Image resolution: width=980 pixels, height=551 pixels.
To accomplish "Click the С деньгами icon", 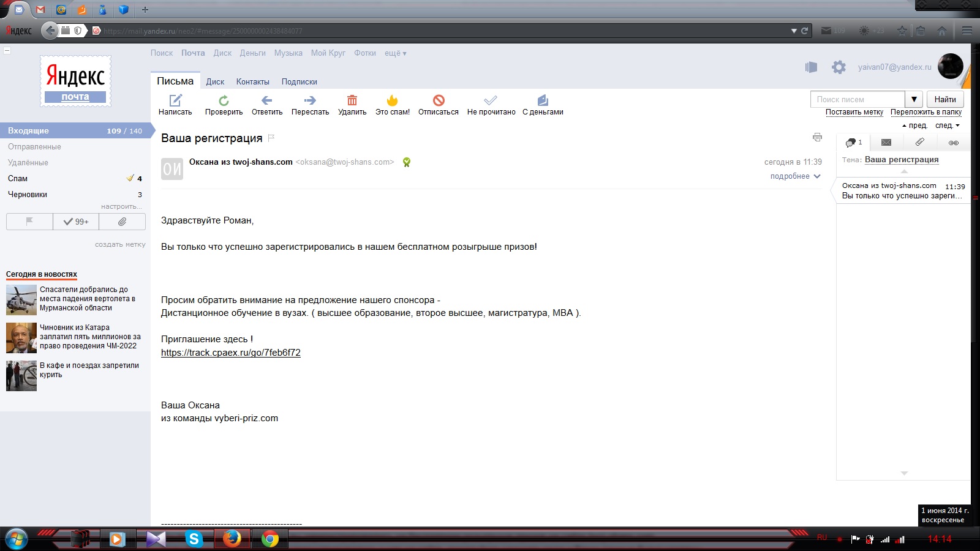I will (x=543, y=100).
